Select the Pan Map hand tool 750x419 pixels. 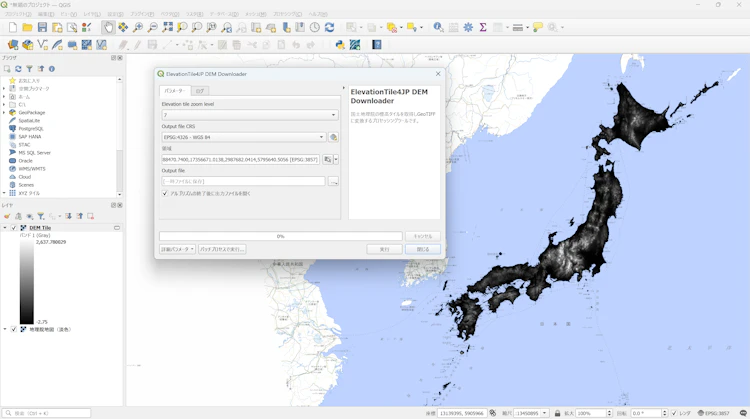coord(108,28)
